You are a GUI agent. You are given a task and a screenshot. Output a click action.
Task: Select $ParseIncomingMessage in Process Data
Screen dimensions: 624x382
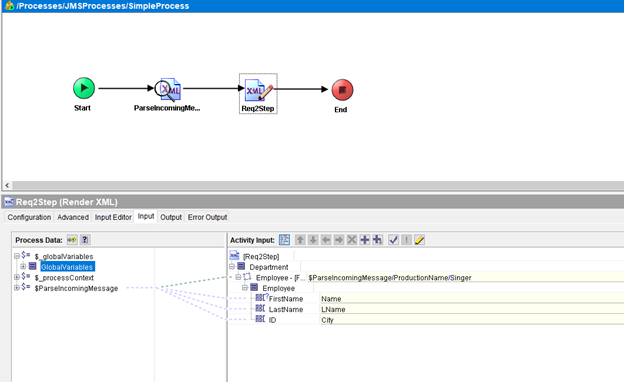[x=76, y=288]
